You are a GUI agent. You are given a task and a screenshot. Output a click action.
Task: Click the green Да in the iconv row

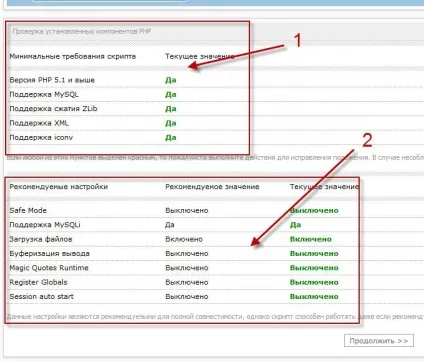pyautogui.click(x=171, y=137)
